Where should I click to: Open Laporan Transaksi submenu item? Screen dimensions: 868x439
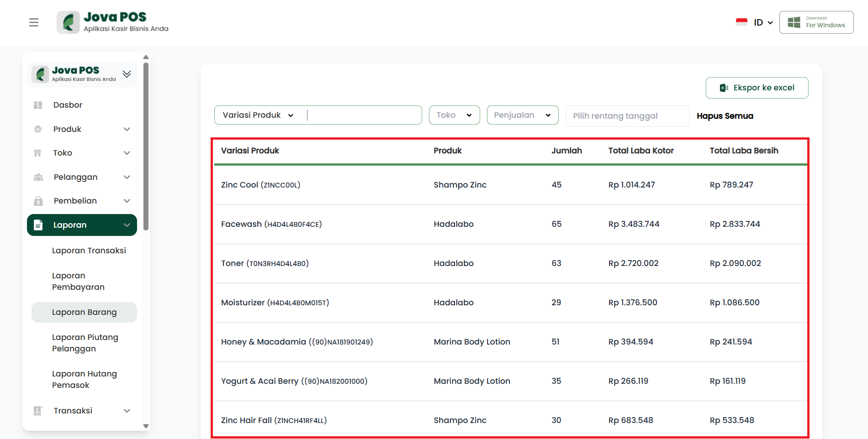pyautogui.click(x=89, y=251)
